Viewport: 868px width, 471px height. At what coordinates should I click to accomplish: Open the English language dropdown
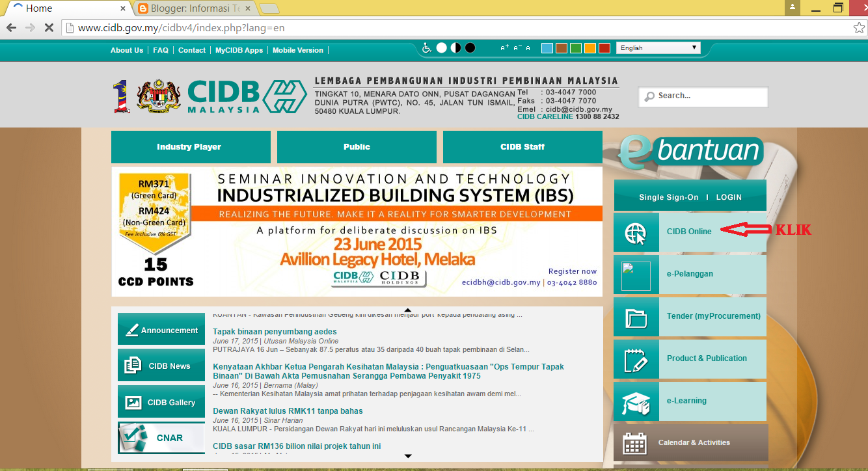(658, 47)
